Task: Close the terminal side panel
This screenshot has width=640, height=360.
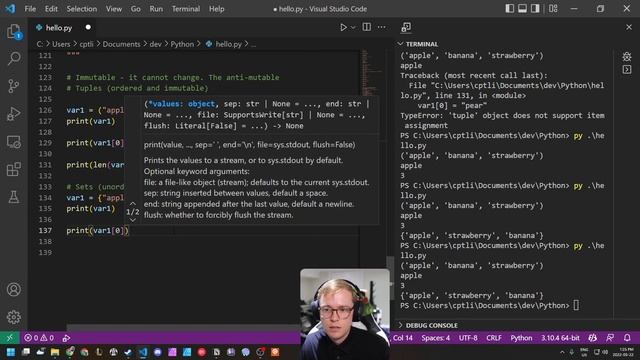Action: pos(629,27)
